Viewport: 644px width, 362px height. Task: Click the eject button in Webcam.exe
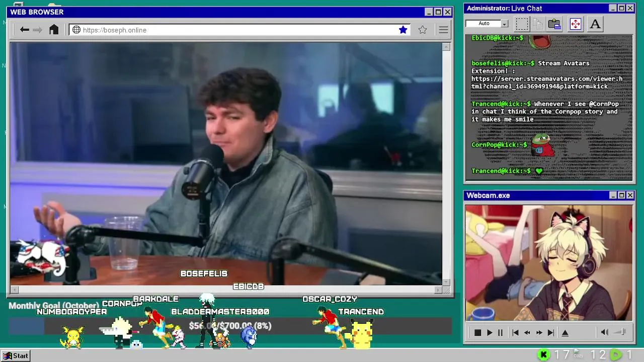565,332
